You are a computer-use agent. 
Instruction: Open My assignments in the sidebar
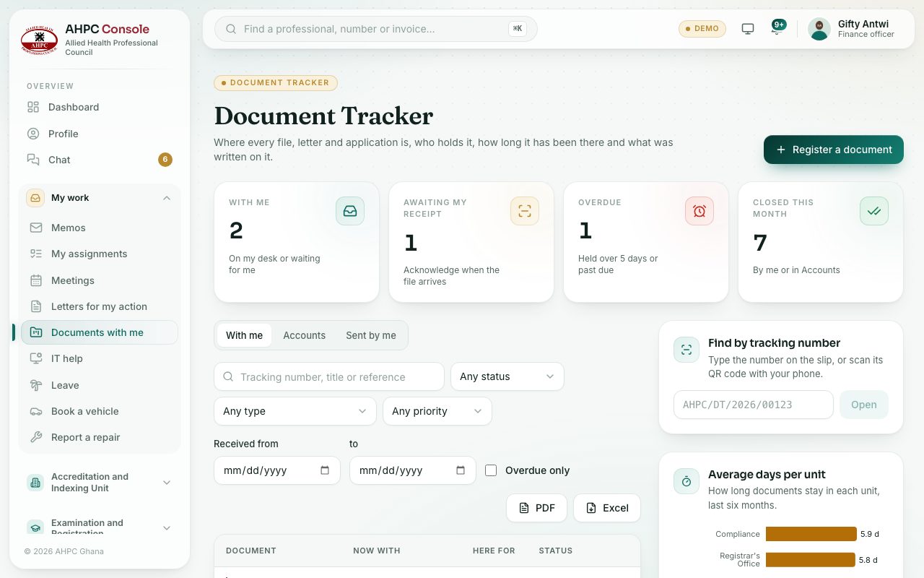tap(100, 254)
